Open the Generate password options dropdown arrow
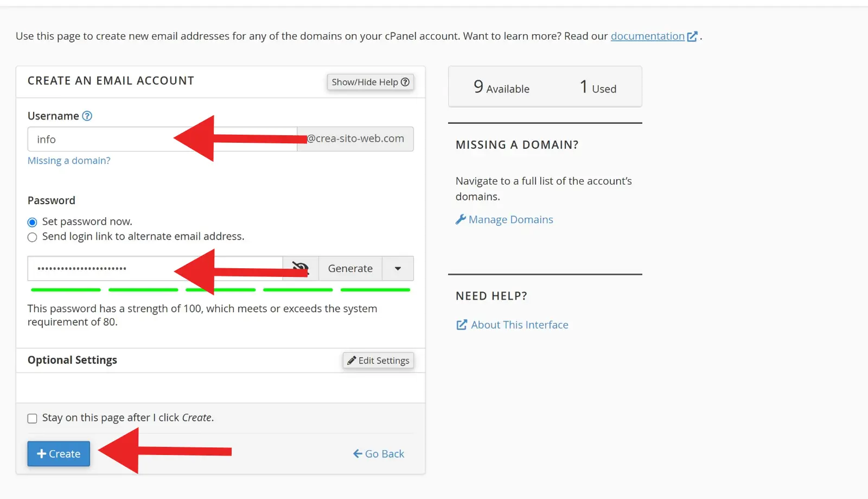The image size is (868, 499). [x=398, y=268]
